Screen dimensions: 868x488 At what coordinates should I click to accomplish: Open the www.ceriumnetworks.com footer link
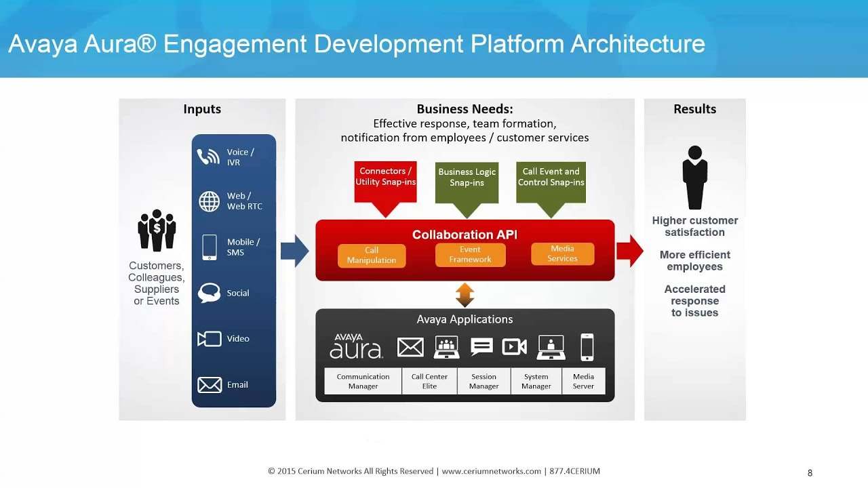pos(490,470)
